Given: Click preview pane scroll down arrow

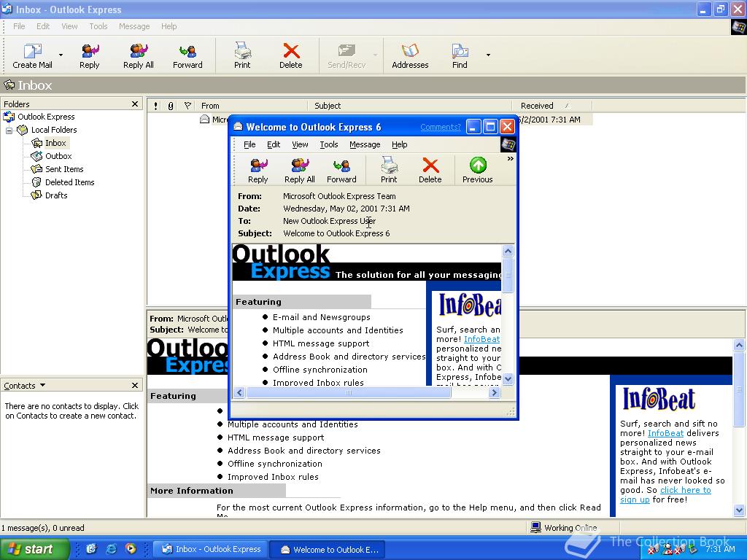Looking at the screenshot, I should [x=739, y=510].
